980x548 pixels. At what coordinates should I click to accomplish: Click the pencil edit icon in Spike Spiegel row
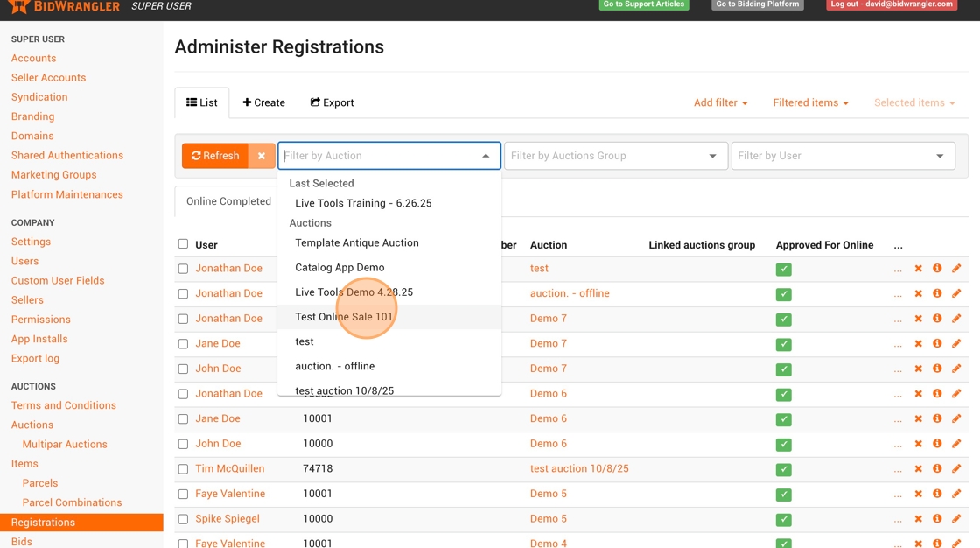point(956,519)
